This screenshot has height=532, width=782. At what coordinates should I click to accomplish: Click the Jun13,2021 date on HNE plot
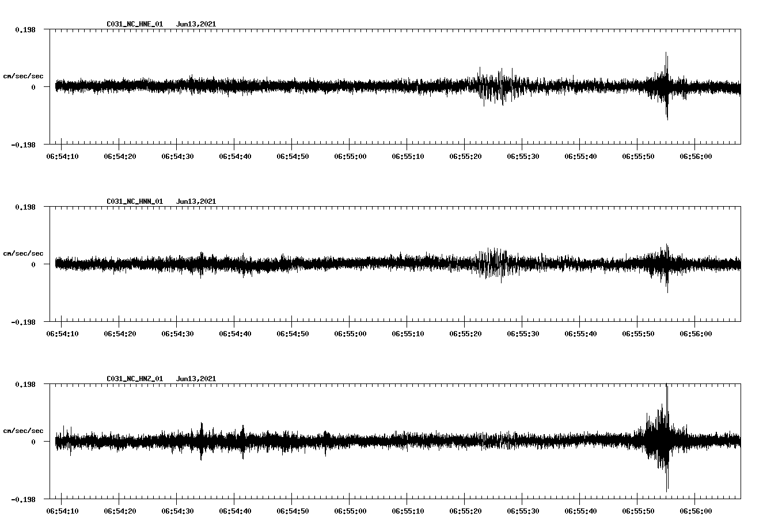[x=196, y=24]
